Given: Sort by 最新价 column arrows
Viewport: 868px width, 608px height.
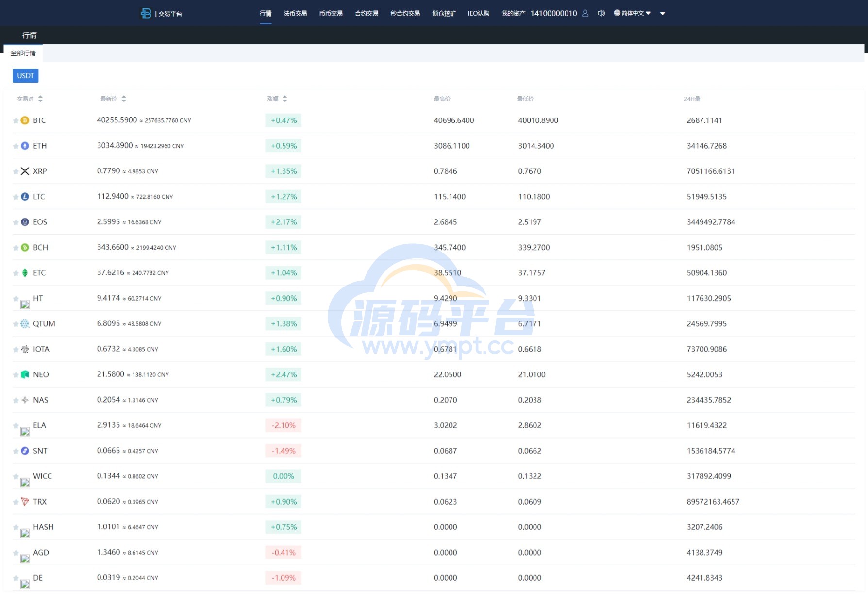Looking at the screenshot, I should click(124, 99).
